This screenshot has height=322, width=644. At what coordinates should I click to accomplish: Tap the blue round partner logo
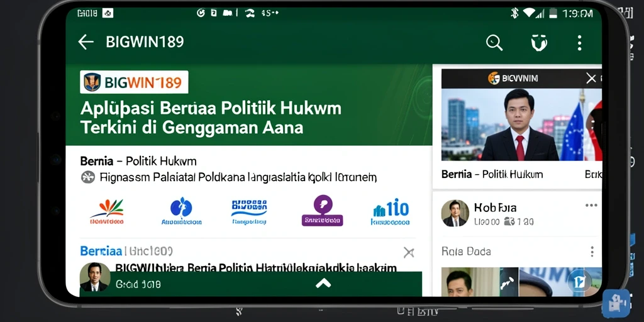coord(181,211)
